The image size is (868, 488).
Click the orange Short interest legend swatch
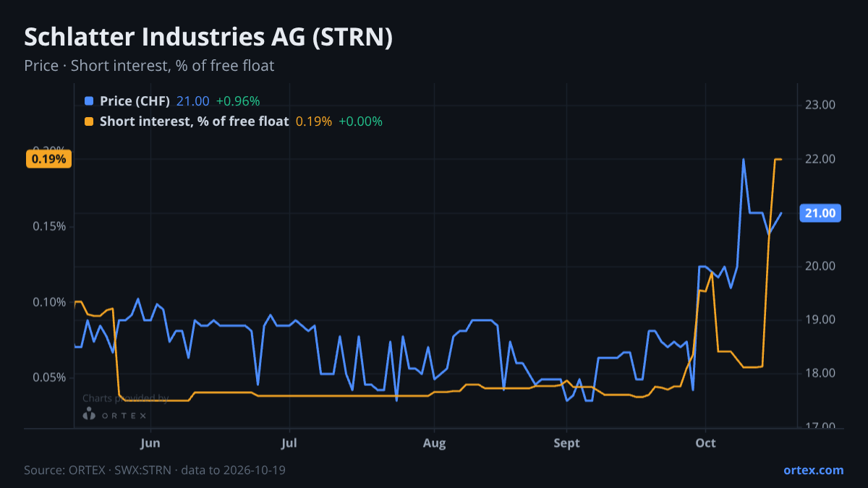coord(89,121)
